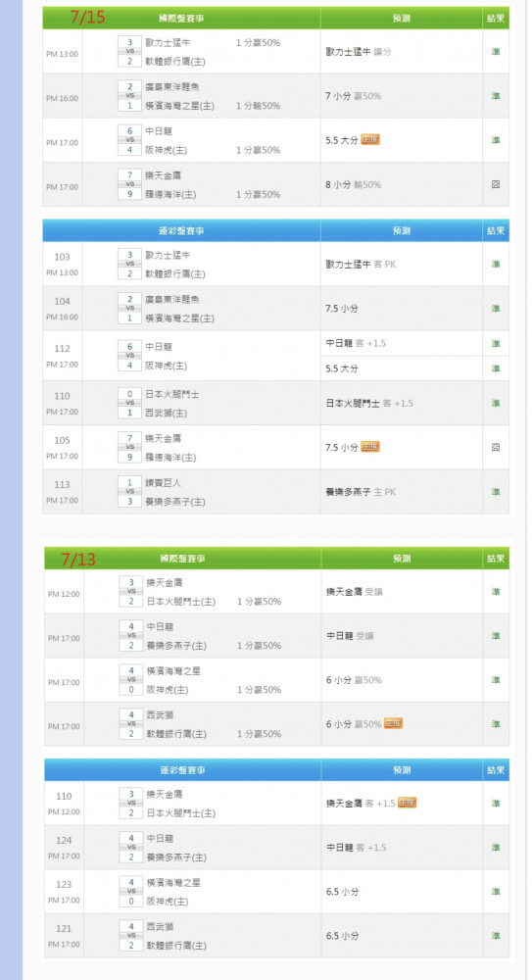Click team name 廣島東洋鯉魚 in game 104
The height and width of the screenshot is (980, 532).
172,299
